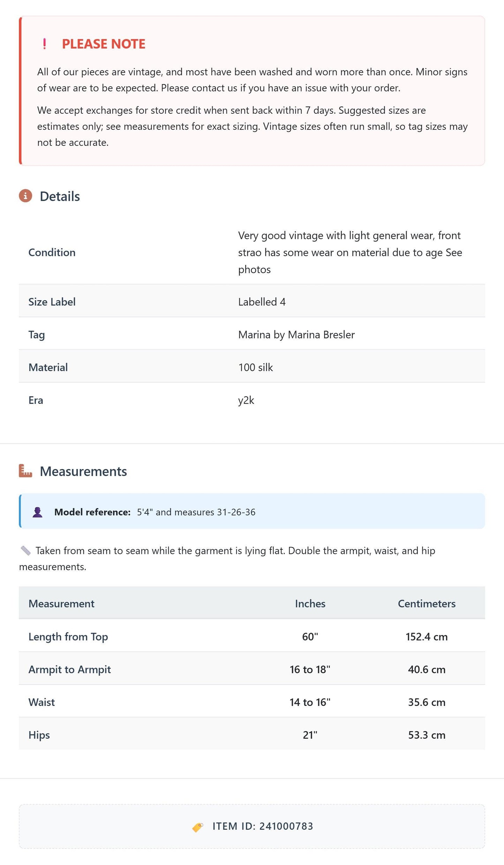Click the Measurements section heading
The width and height of the screenshot is (504, 865).
point(83,471)
